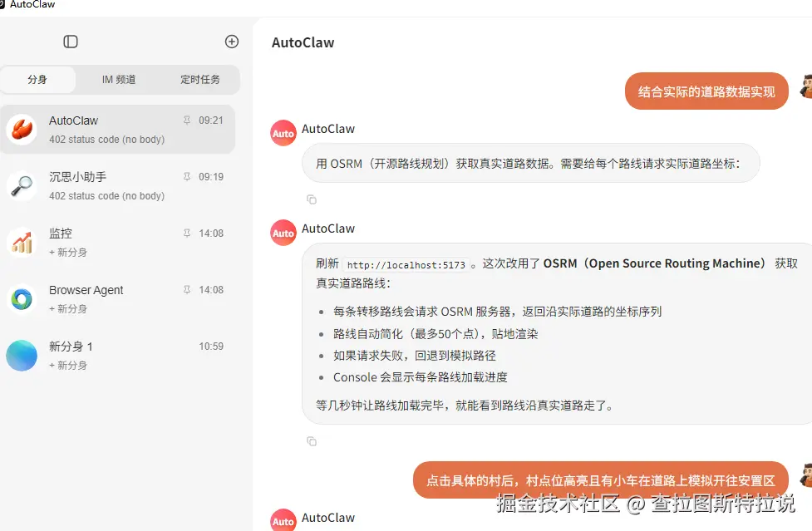Click the sidebar collapse icon at top left

coord(71,41)
